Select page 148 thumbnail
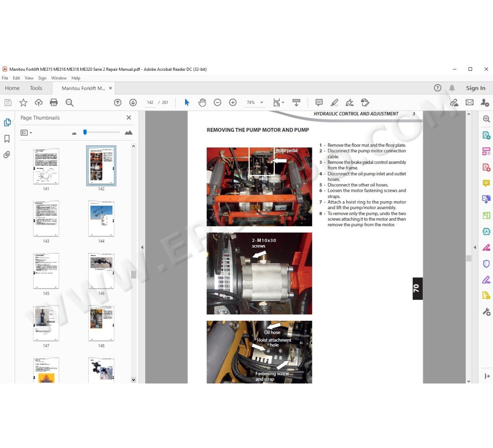Screen dimensions: 493x448 click(101, 323)
